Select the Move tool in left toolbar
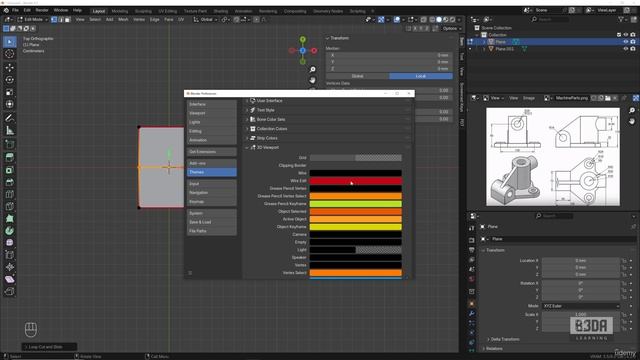This screenshot has height=360, width=640. 10,67
